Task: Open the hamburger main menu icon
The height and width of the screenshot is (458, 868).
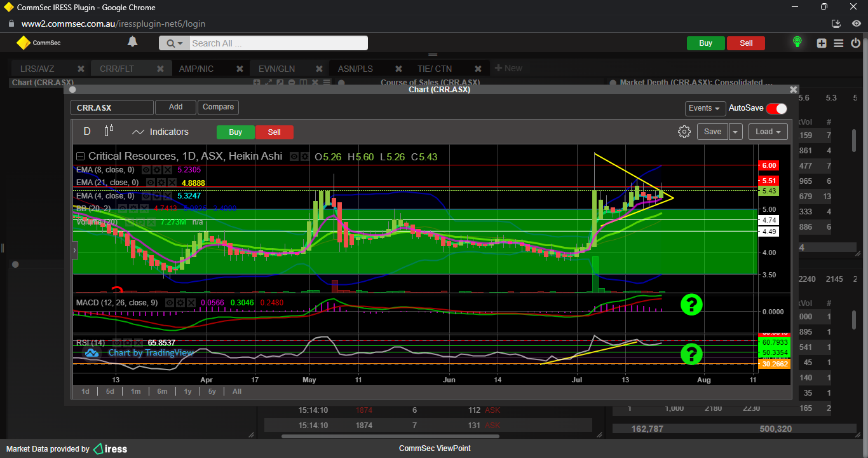Action: (x=838, y=43)
